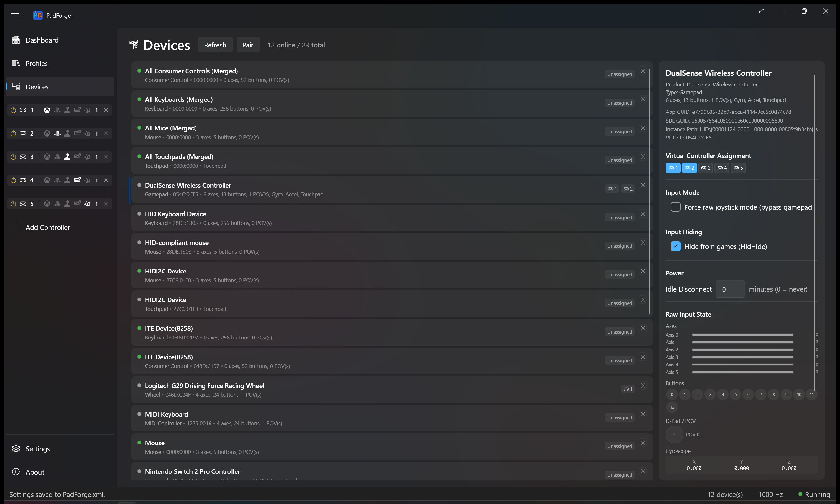
Task: Select Xbox type for controller slot 2
Action: 47,133
